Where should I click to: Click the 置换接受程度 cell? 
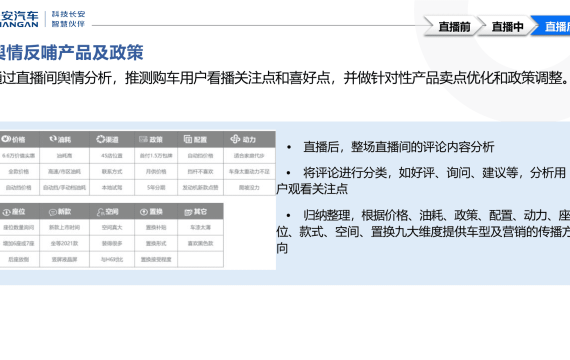point(156,259)
